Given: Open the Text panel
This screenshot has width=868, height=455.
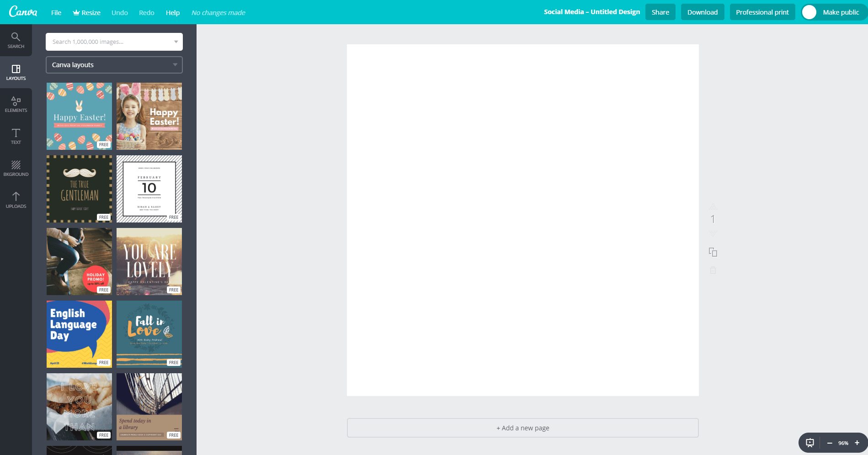Looking at the screenshot, I should click(16, 136).
